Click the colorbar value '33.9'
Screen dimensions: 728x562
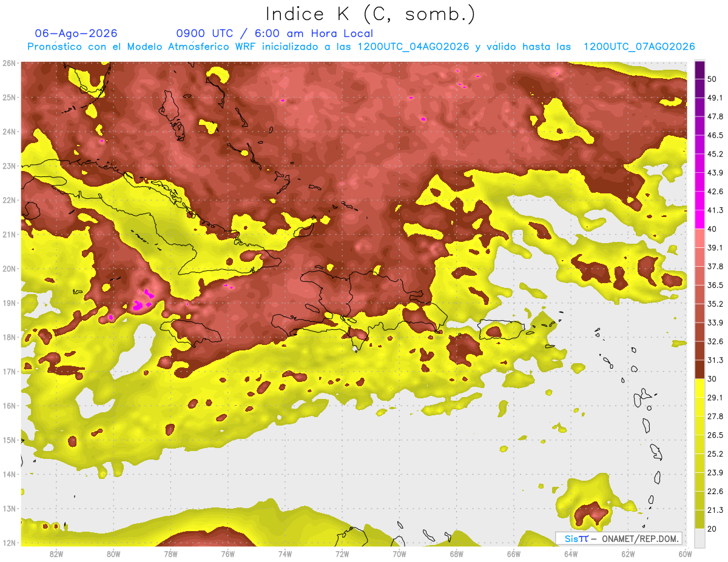click(715, 323)
